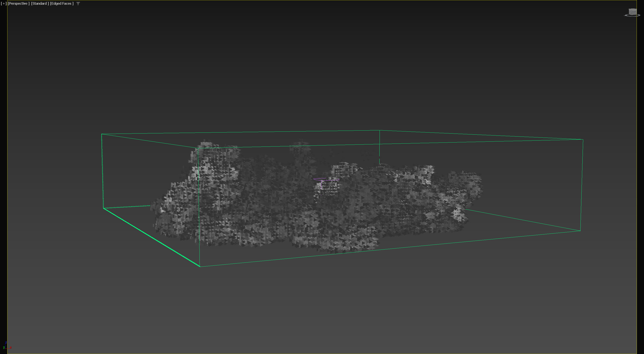Click the top-left corner of green bounding box
The image size is (644, 354).
pyautogui.click(x=102, y=134)
